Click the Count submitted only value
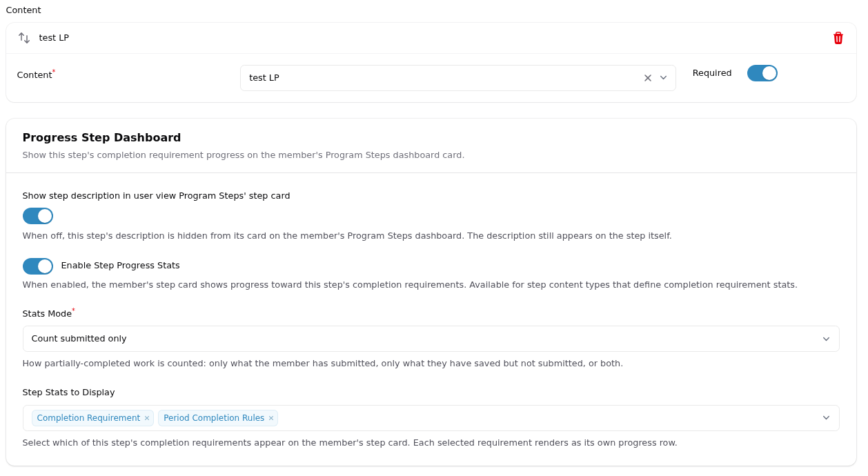 [x=79, y=339]
